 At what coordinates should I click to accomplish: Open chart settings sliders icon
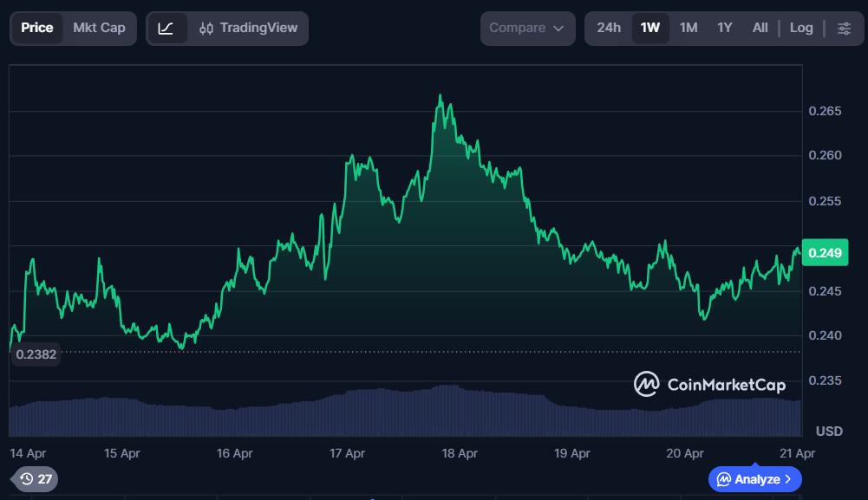(x=844, y=28)
